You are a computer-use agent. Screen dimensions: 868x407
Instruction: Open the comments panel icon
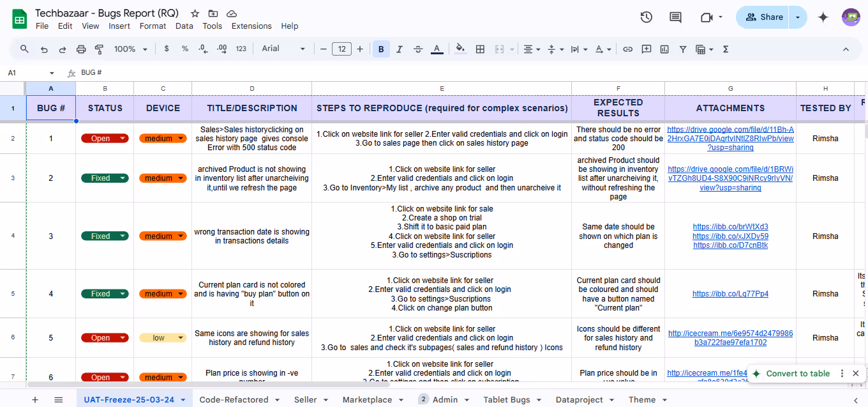(x=675, y=17)
